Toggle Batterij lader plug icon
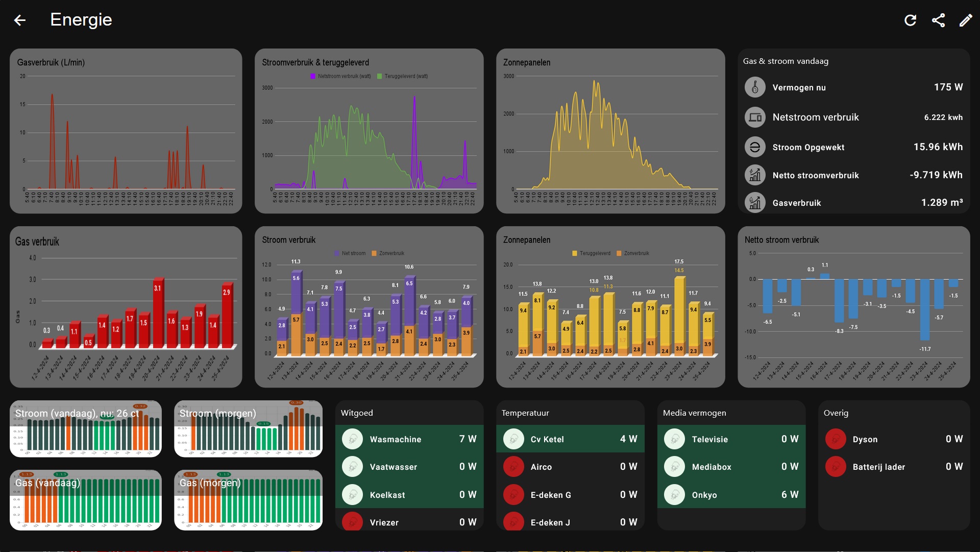The height and width of the screenshot is (552, 980). point(836,467)
